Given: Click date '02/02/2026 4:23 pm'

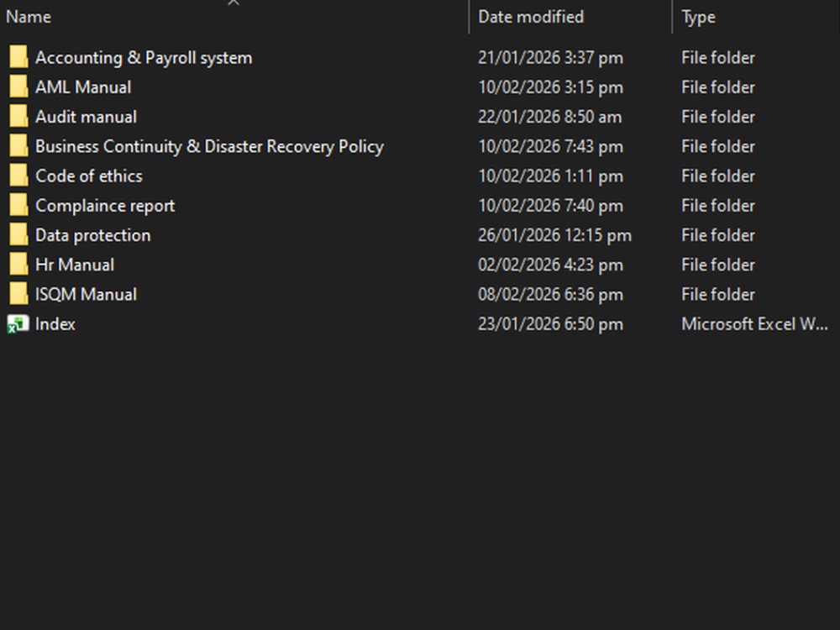Looking at the screenshot, I should (551, 265).
